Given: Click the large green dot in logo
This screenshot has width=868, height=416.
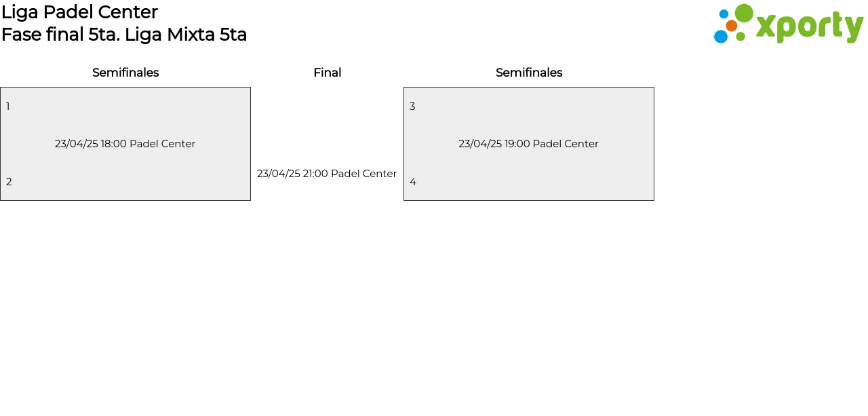Looking at the screenshot, I should (744, 14).
